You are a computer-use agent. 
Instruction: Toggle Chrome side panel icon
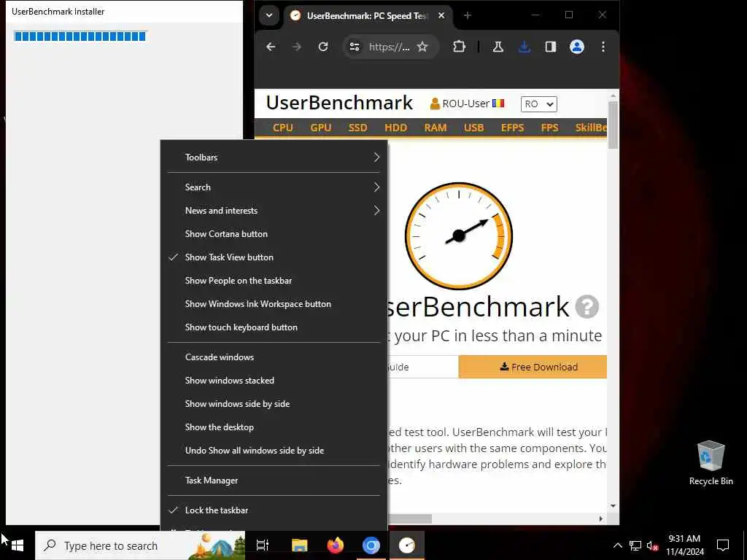tap(551, 47)
